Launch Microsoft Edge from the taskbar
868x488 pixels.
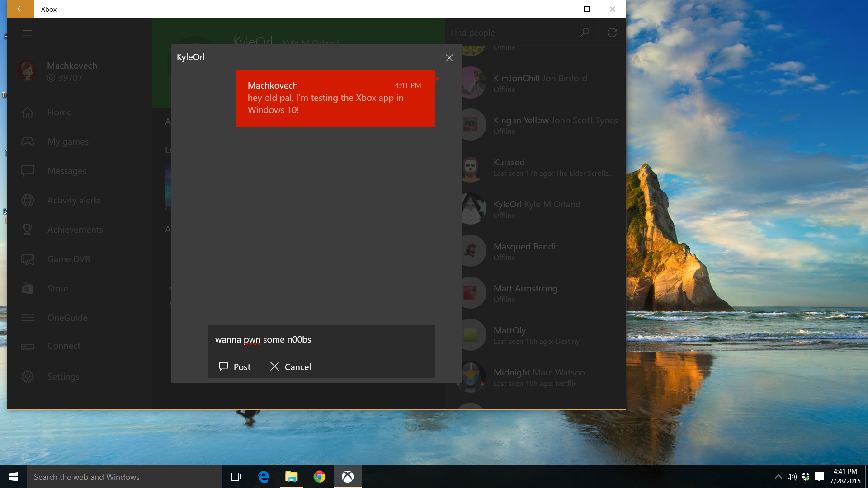click(x=264, y=477)
